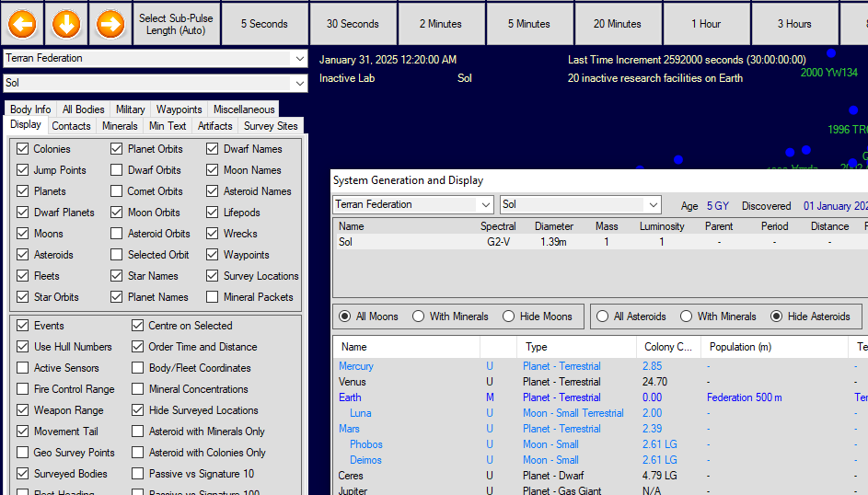Image resolution: width=868 pixels, height=495 pixels.
Task: Advance time by 30 Seconds
Action: click(x=353, y=24)
